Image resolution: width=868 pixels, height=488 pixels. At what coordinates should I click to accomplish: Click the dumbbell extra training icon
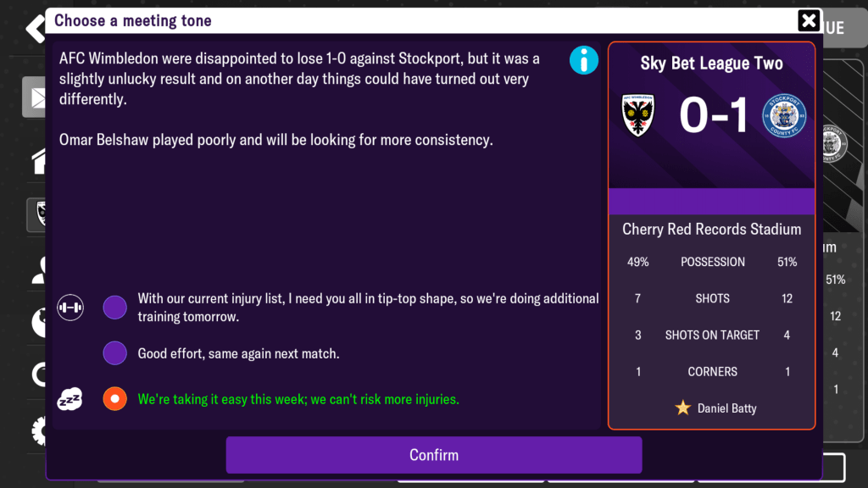[x=70, y=308]
